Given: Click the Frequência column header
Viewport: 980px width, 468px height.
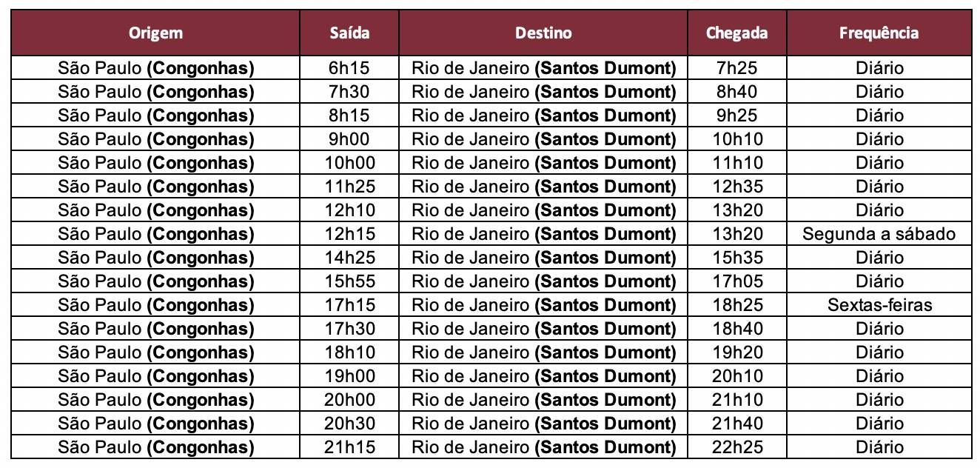Looking at the screenshot, I should pyautogui.click(x=879, y=33).
